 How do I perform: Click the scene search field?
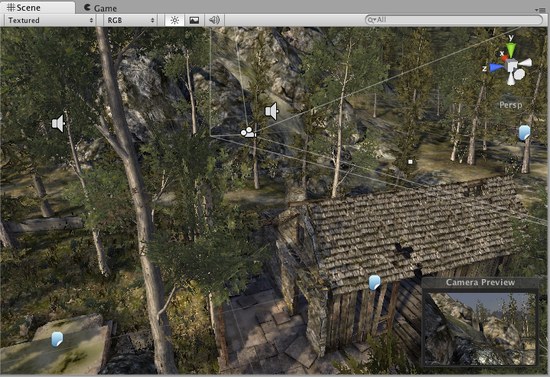[454, 20]
